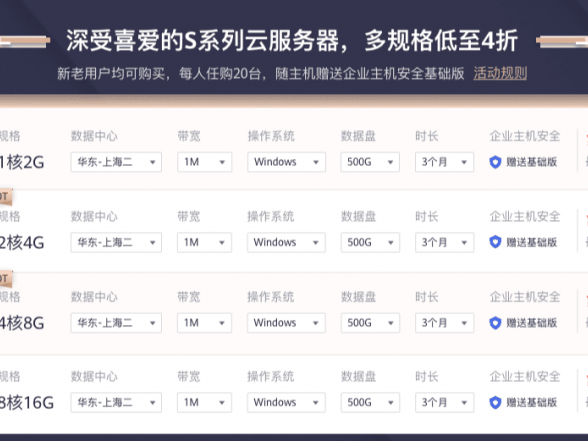This screenshot has width=588, height=441.
Task: Open 数据盘 dropdown in 8核16G row
Action: click(x=370, y=402)
